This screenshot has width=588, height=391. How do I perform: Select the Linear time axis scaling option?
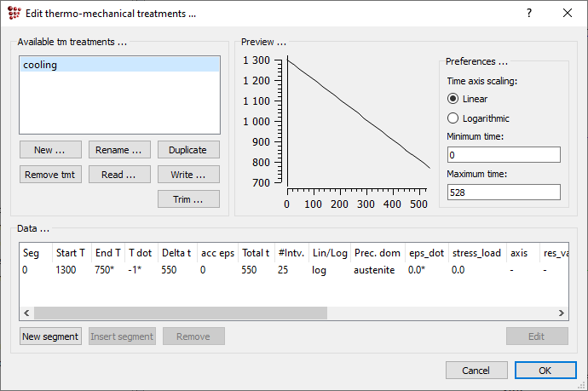(x=467, y=99)
